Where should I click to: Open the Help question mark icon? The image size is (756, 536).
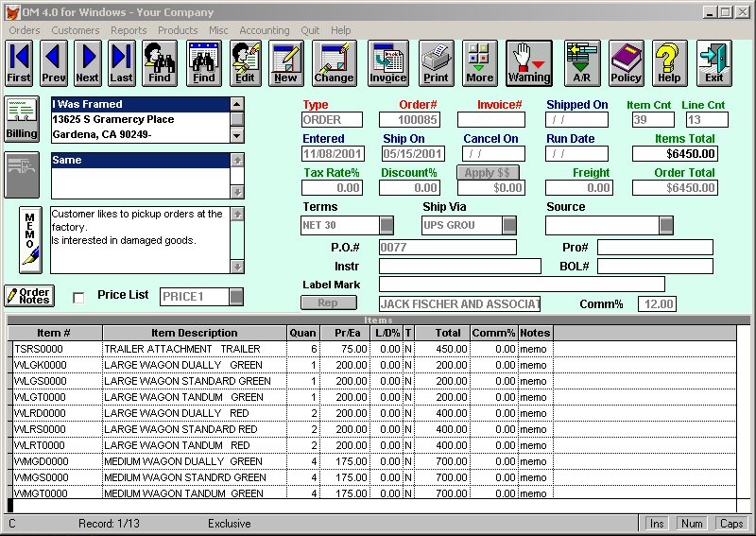669,63
